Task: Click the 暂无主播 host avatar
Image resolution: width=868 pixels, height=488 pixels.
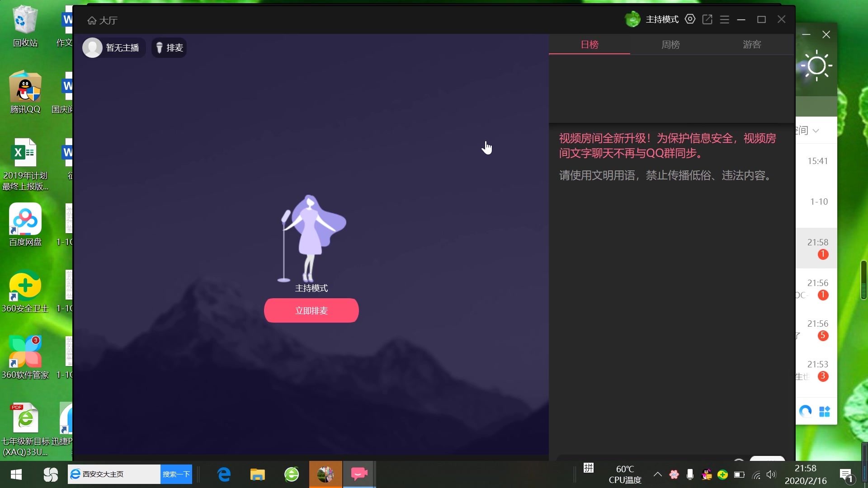Action: [x=92, y=47]
